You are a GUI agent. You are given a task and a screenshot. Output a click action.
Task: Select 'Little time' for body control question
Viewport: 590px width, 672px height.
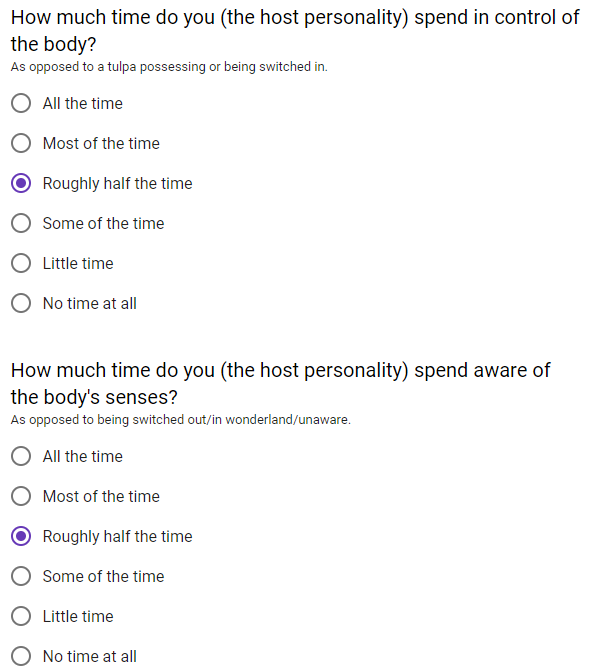[x=21, y=263]
